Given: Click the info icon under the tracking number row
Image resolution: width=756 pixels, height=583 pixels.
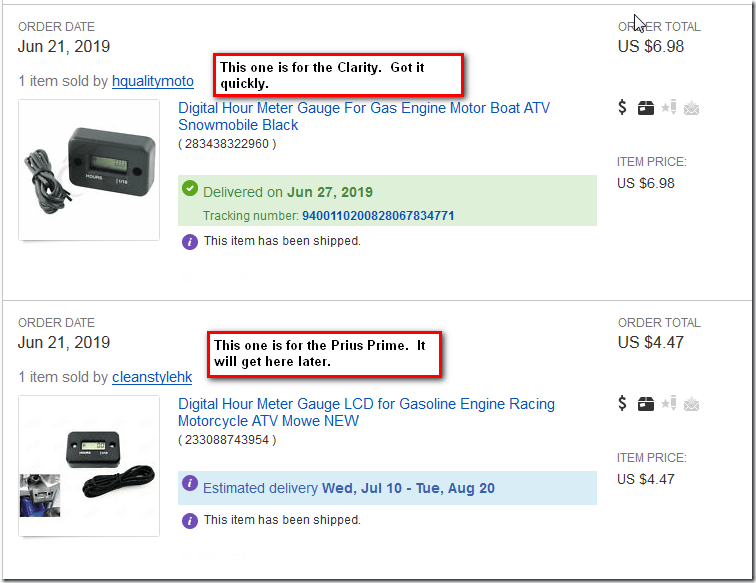Looking at the screenshot, I should 190,241.
